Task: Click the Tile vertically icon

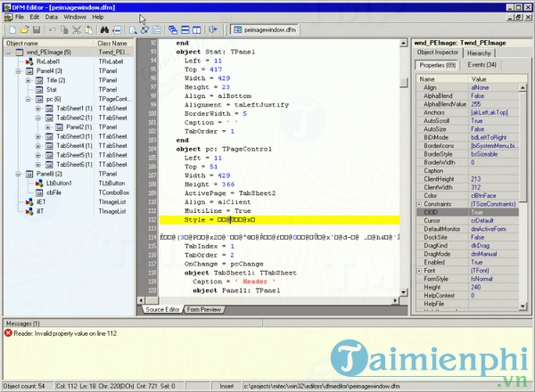Action: (x=197, y=30)
